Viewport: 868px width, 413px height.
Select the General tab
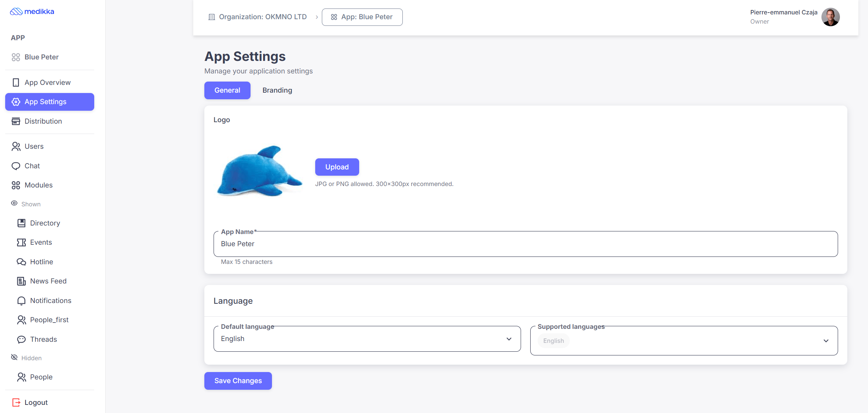tap(227, 90)
